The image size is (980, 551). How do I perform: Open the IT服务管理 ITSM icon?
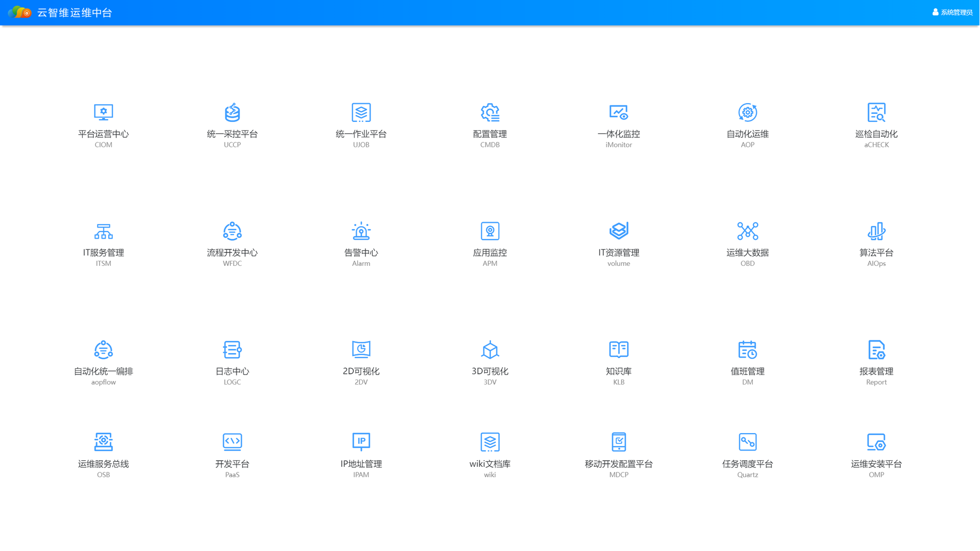tap(103, 231)
